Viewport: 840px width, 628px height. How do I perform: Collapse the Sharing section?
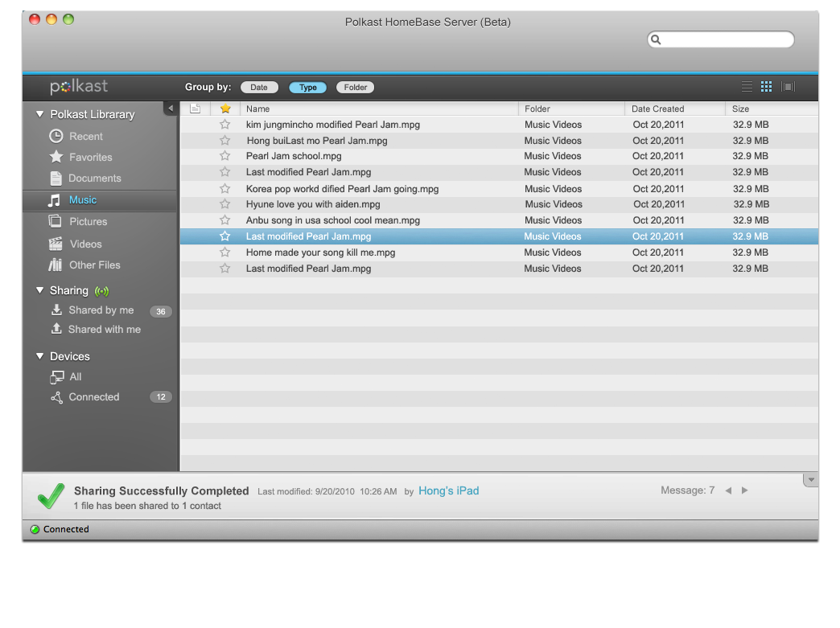click(40, 290)
